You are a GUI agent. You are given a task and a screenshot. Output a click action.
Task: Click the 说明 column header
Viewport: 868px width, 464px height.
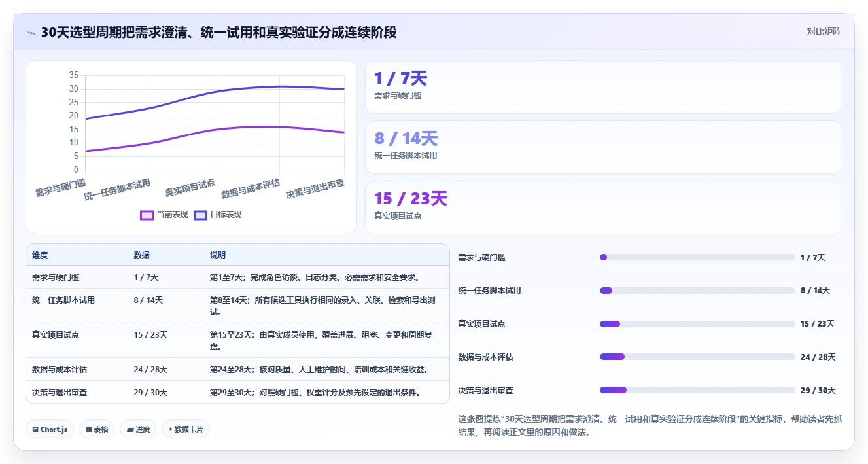tap(218, 255)
